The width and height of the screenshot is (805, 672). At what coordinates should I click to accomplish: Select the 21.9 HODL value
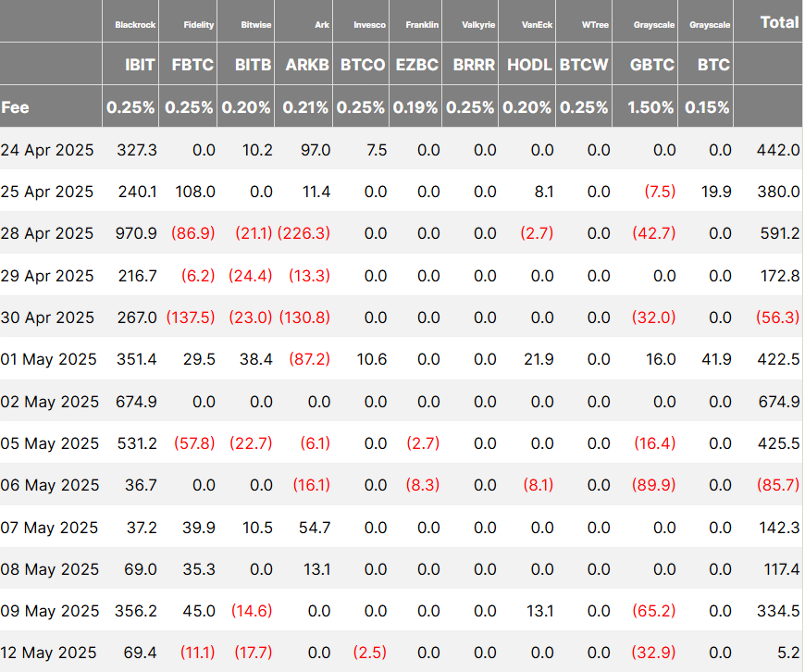[539, 359]
